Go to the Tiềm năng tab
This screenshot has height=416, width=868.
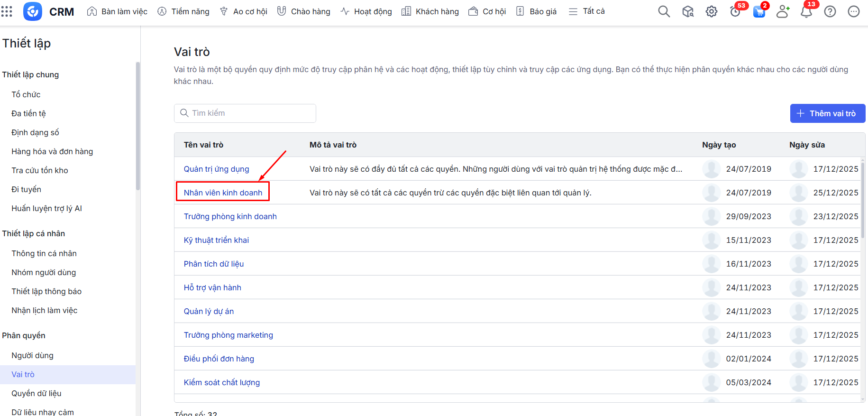[183, 11]
